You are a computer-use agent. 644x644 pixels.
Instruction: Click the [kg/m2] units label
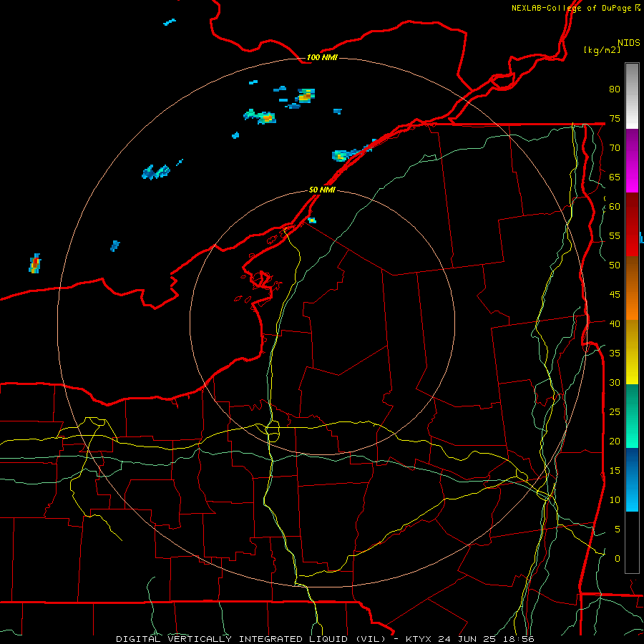[602, 50]
